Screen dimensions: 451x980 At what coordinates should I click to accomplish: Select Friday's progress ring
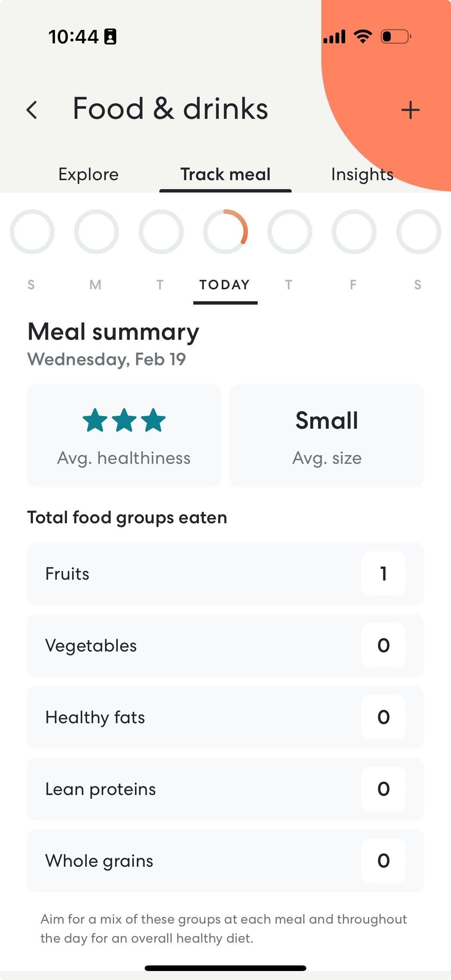coord(354,231)
